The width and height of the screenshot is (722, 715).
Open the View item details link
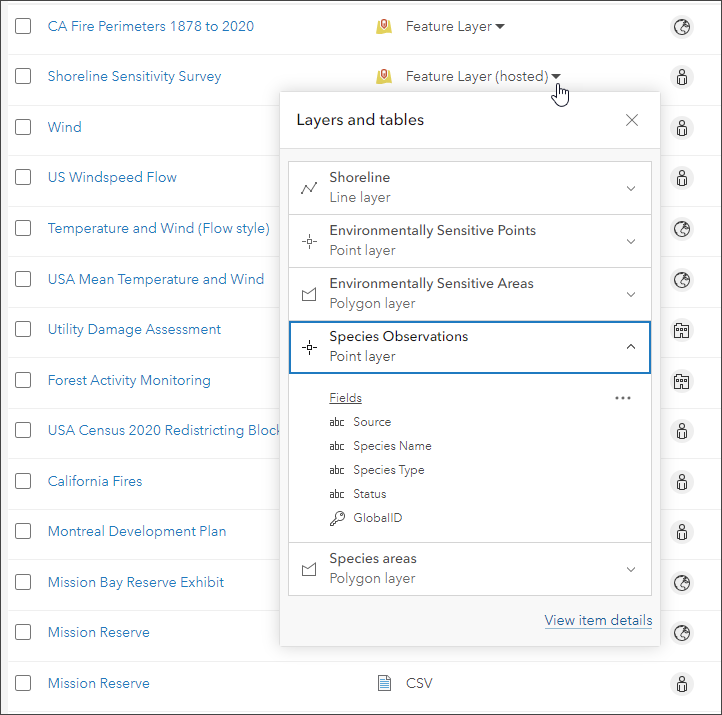pos(598,620)
